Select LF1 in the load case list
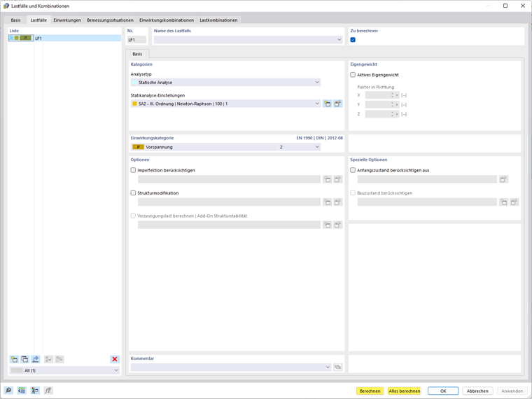The width and height of the screenshot is (532, 399). pyautogui.click(x=64, y=38)
